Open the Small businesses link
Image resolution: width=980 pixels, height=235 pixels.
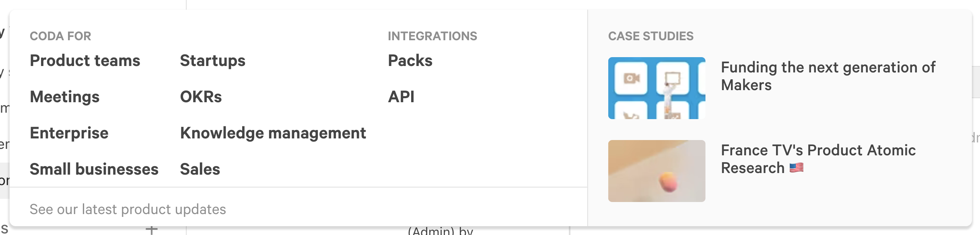click(x=94, y=169)
